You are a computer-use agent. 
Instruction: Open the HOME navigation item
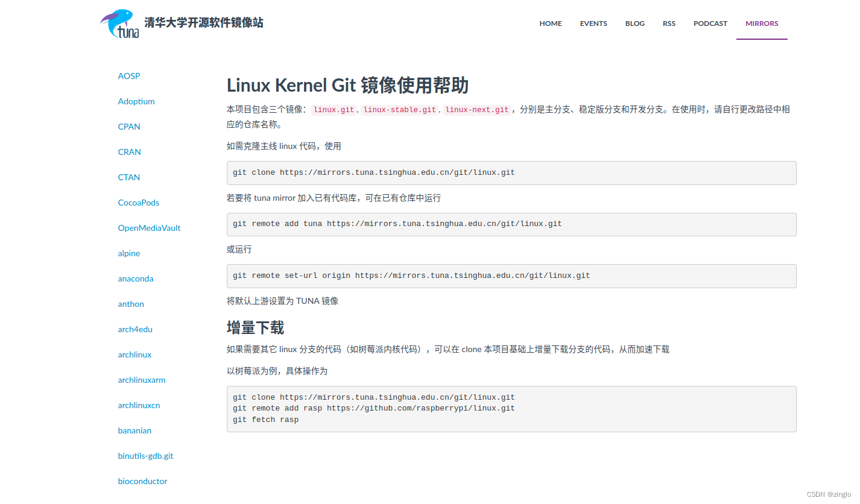point(550,23)
